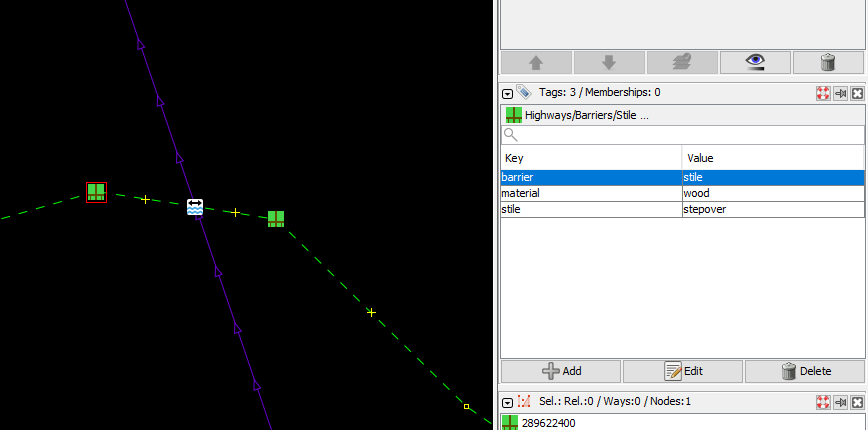Click the selected stile node with red outline

click(96, 192)
